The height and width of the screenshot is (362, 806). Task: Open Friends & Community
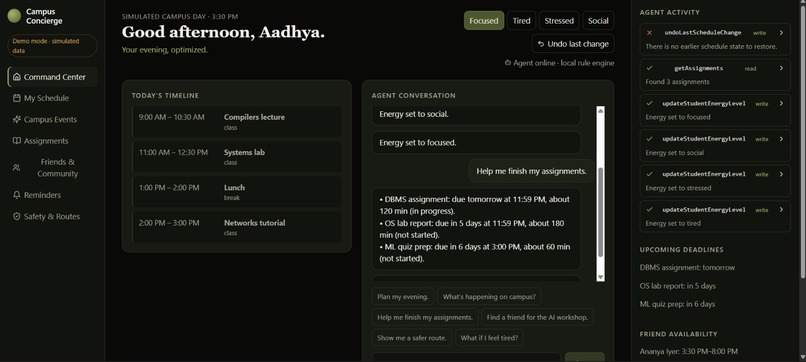(x=52, y=168)
